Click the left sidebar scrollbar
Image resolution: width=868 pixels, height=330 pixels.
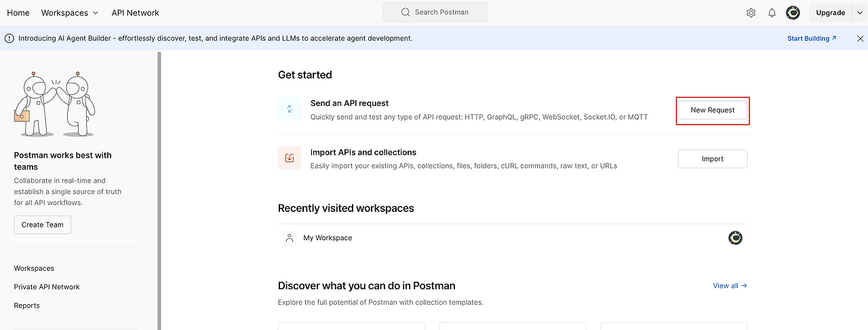pos(159,190)
